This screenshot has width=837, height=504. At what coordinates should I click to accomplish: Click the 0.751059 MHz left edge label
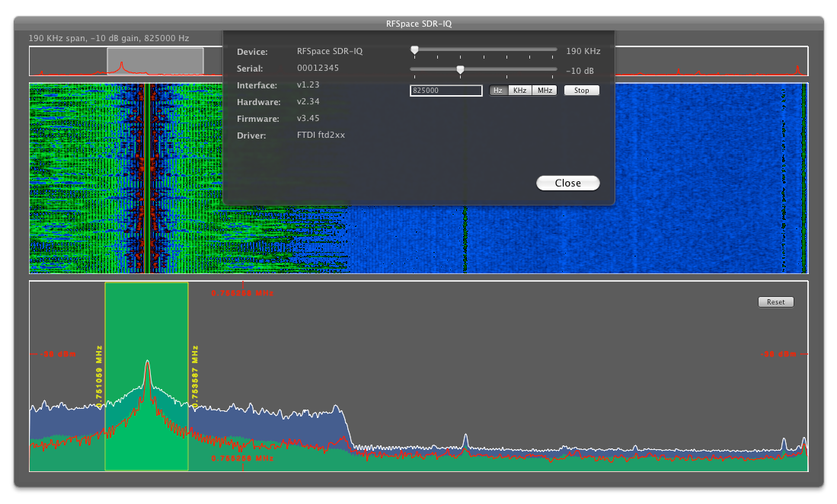pos(99,377)
